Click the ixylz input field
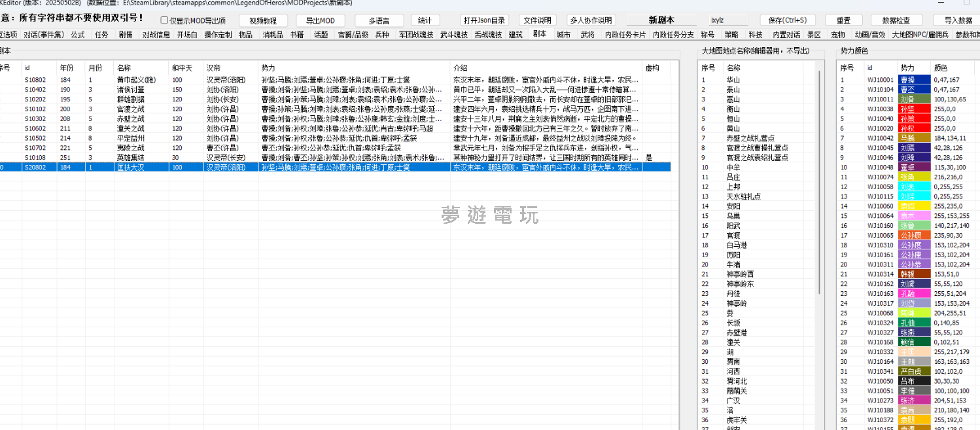The height and width of the screenshot is (430, 980). pyautogui.click(x=728, y=20)
